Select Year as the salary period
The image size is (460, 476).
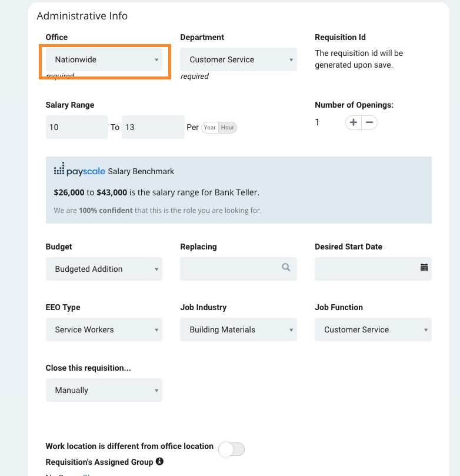pos(209,128)
